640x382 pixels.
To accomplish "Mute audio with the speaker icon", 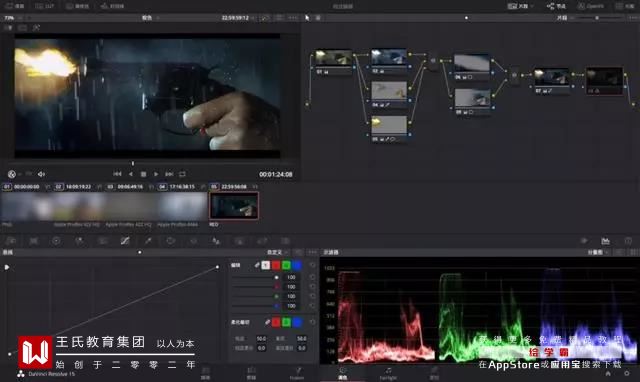I will click(41, 174).
